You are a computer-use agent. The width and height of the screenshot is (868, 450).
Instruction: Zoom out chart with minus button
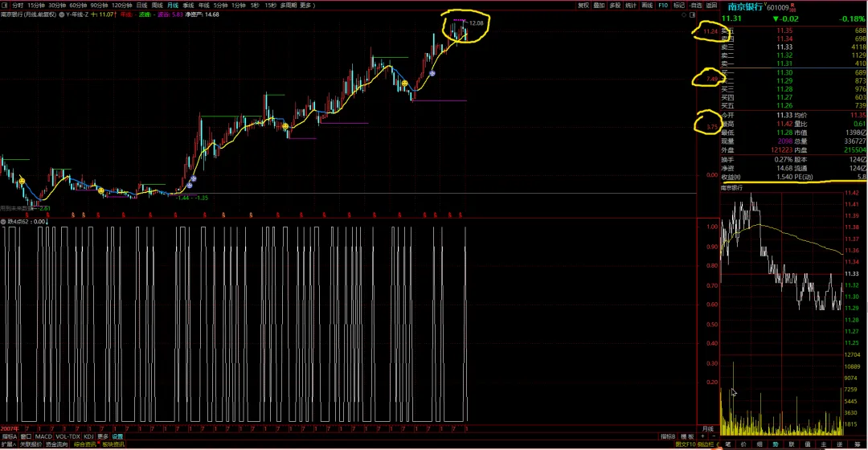(714, 436)
